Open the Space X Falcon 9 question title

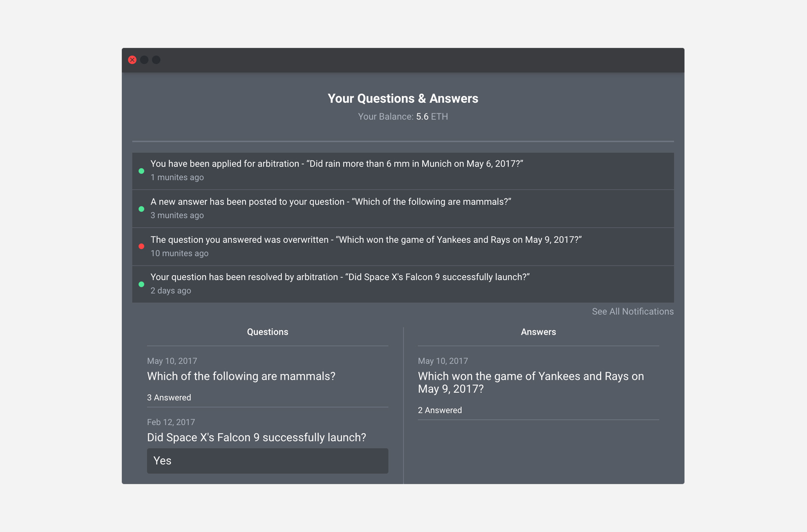coord(256,438)
